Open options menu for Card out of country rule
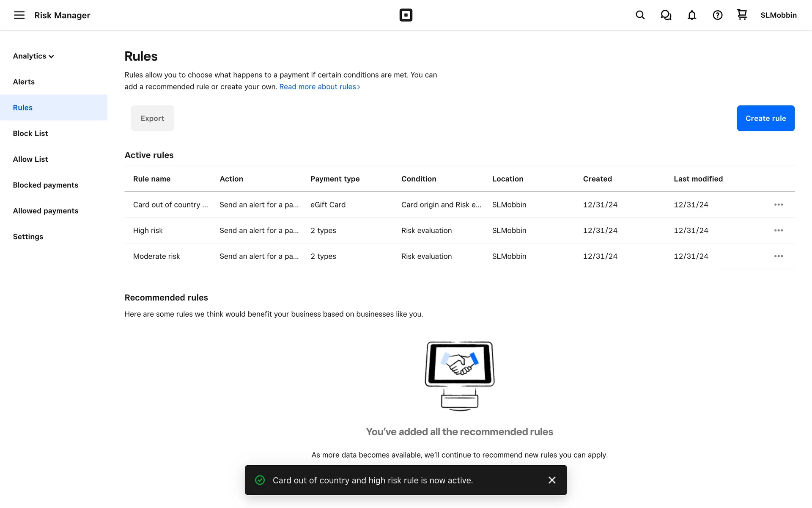This screenshot has height=508, width=812. pyautogui.click(x=778, y=204)
